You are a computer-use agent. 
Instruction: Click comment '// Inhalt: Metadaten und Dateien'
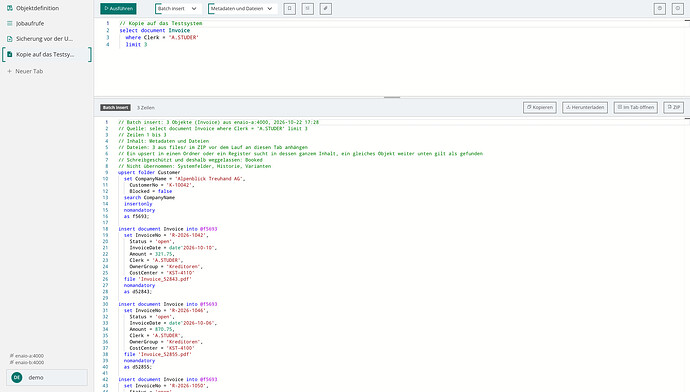pyautogui.click(x=164, y=141)
